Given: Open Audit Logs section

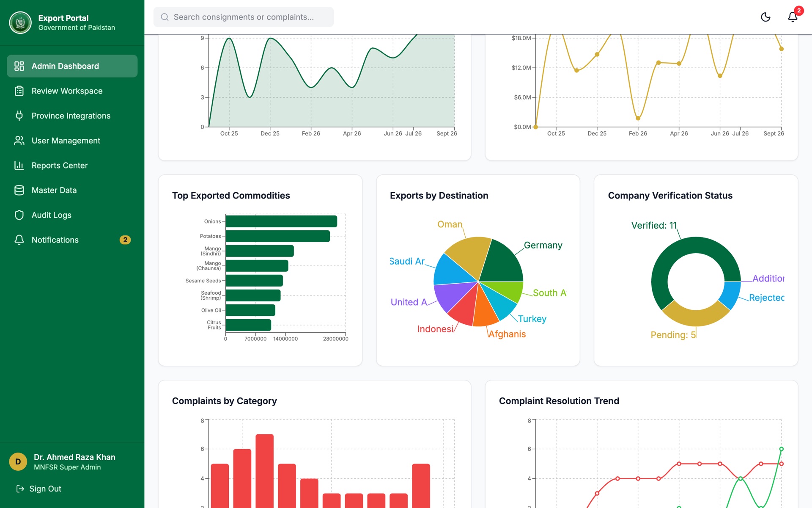Looking at the screenshot, I should (x=72, y=215).
